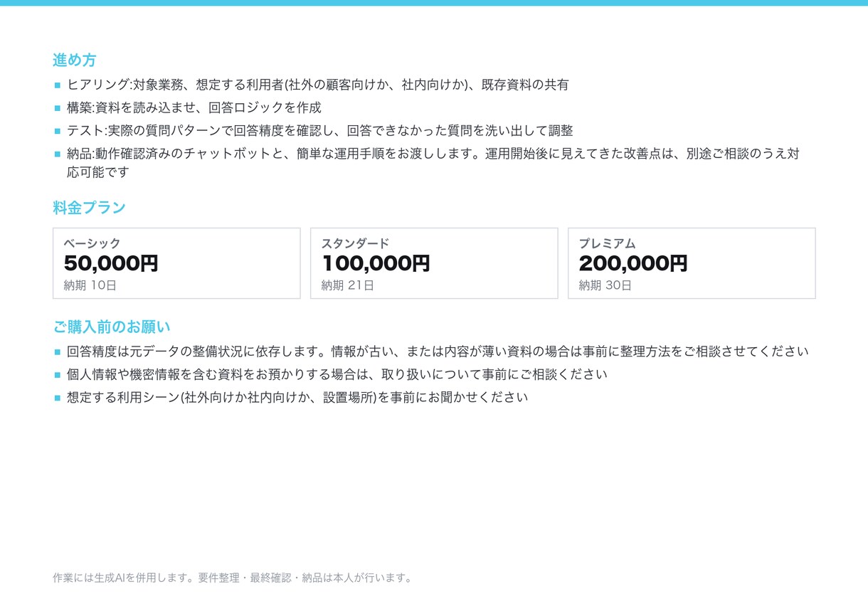Click the footer note "作業には生成AIを併用します"
This screenshot has width=868, height=614.
coord(233,578)
